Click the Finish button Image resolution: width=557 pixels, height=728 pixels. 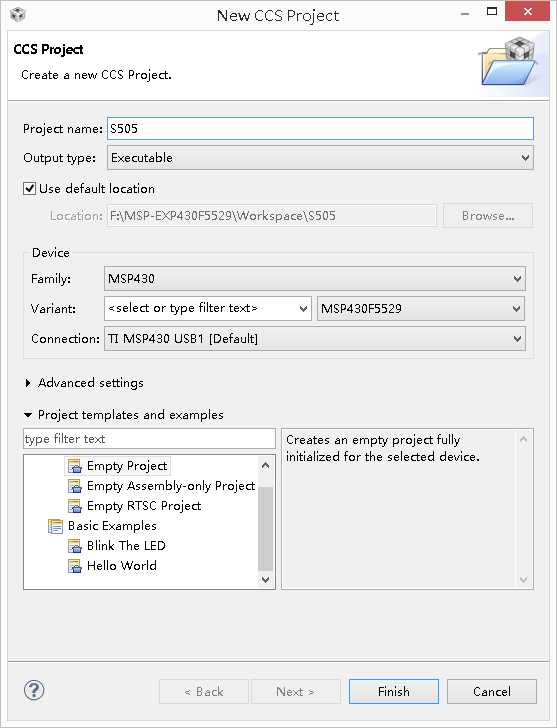coord(394,691)
